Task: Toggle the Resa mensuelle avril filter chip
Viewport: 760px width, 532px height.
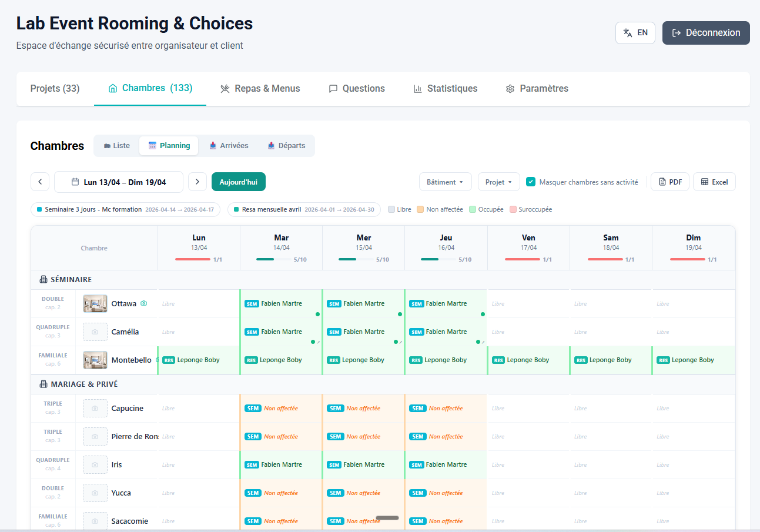Action: point(304,209)
